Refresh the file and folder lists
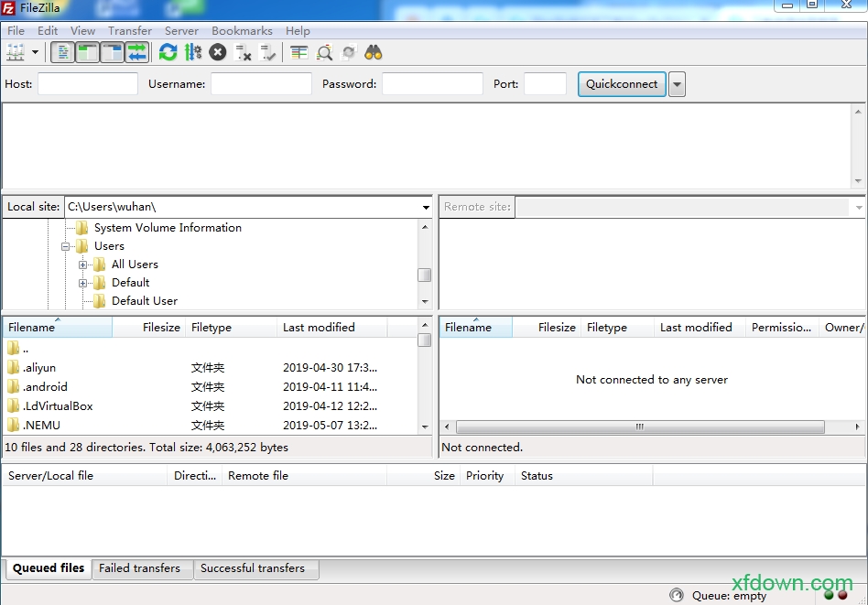Screen dimensions: 868x605 [168, 52]
